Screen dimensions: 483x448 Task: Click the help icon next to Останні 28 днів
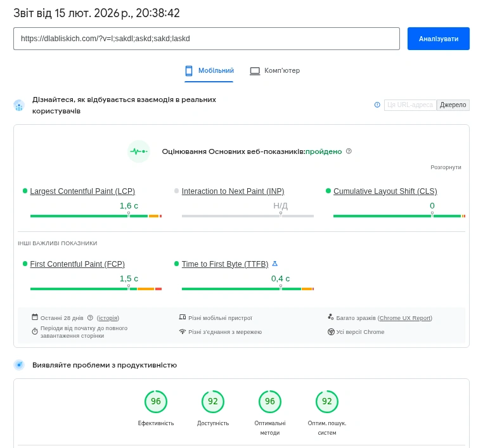coord(90,318)
